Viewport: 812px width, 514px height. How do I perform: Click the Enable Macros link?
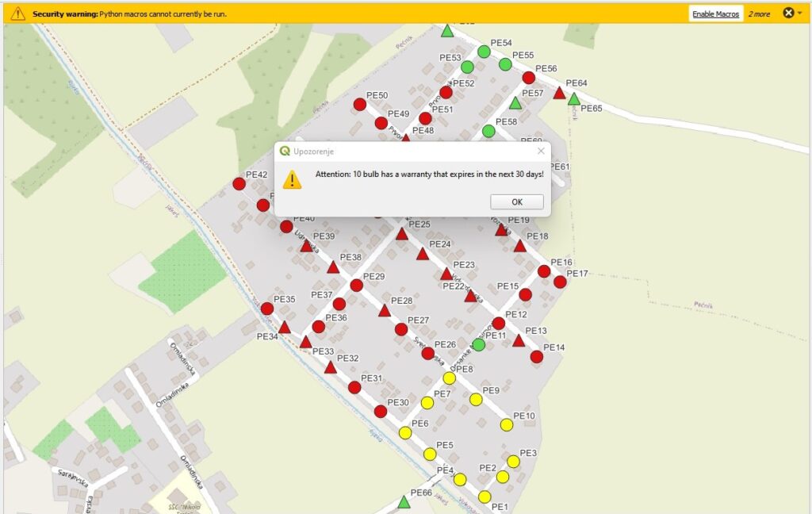pyautogui.click(x=716, y=13)
